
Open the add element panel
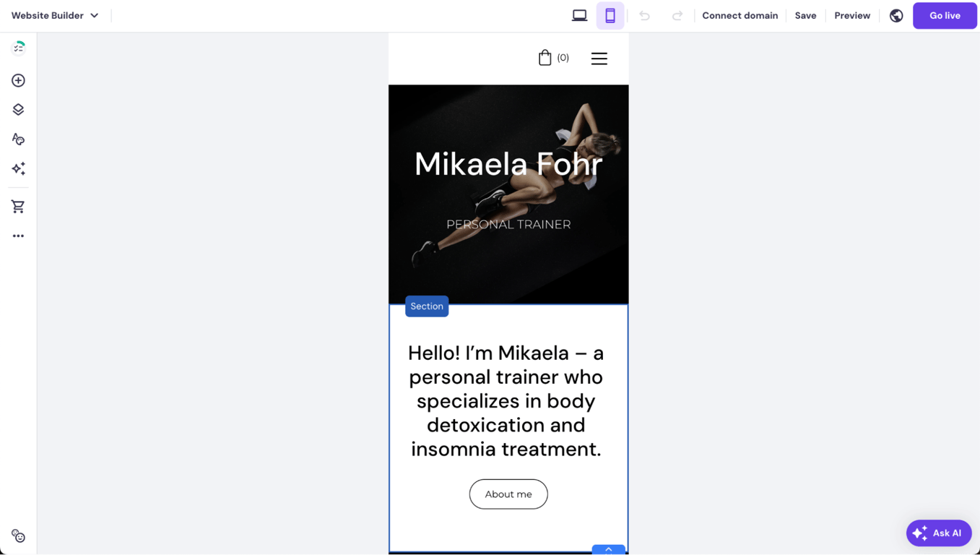[x=18, y=80]
